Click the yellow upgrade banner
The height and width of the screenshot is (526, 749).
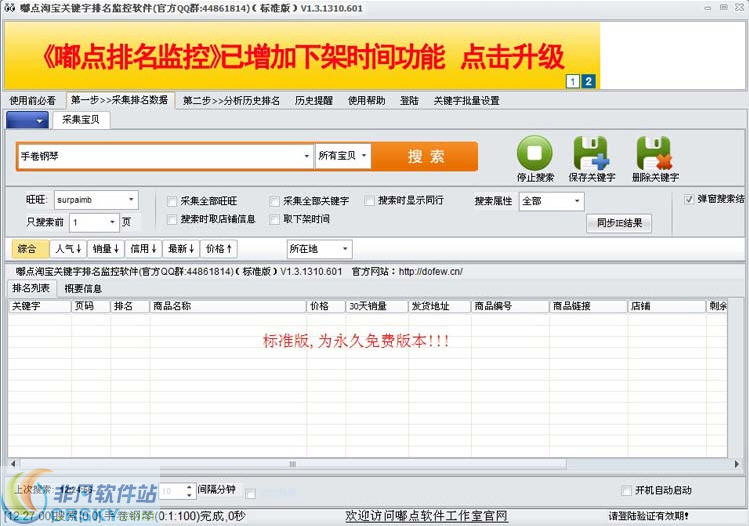click(302, 55)
